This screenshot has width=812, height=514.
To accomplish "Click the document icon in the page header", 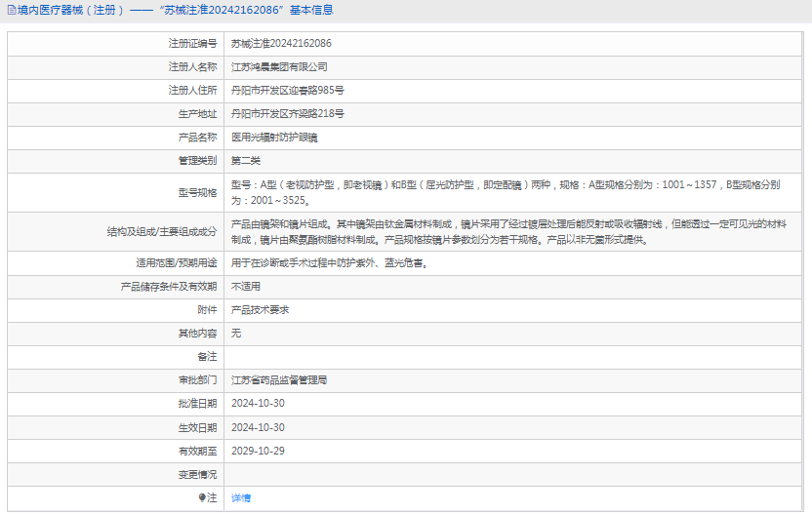I will point(12,11).
